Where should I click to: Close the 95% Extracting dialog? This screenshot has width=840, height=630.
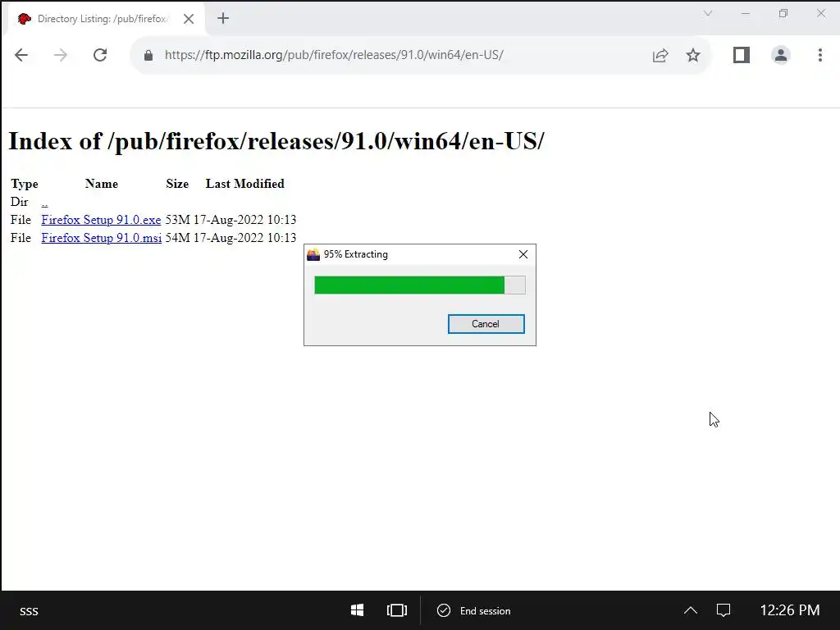(523, 254)
